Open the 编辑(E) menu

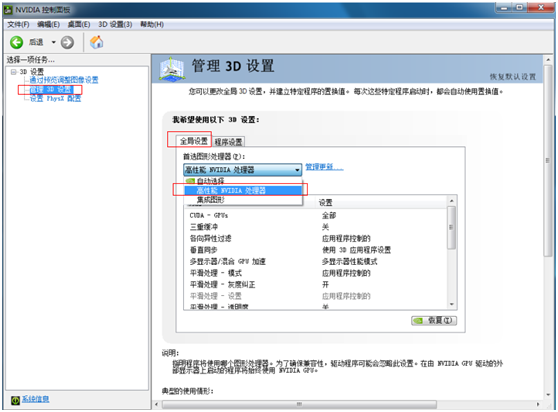pyautogui.click(x=48, y=24)
